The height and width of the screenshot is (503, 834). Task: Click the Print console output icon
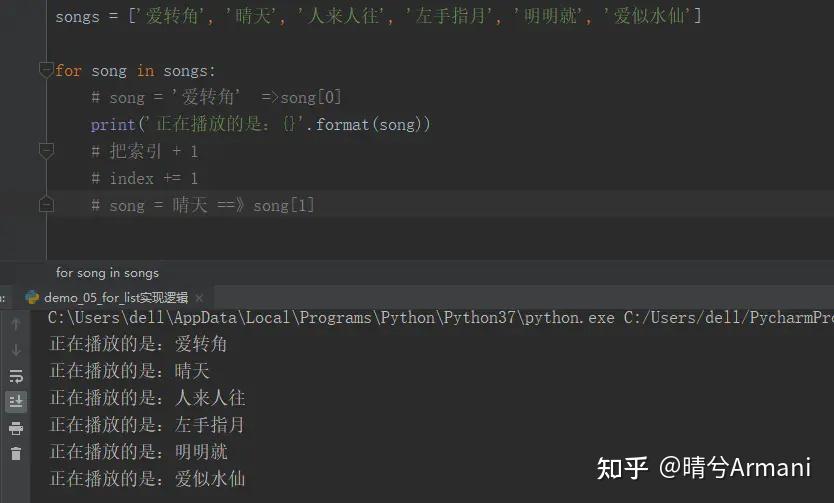(16, 428)
